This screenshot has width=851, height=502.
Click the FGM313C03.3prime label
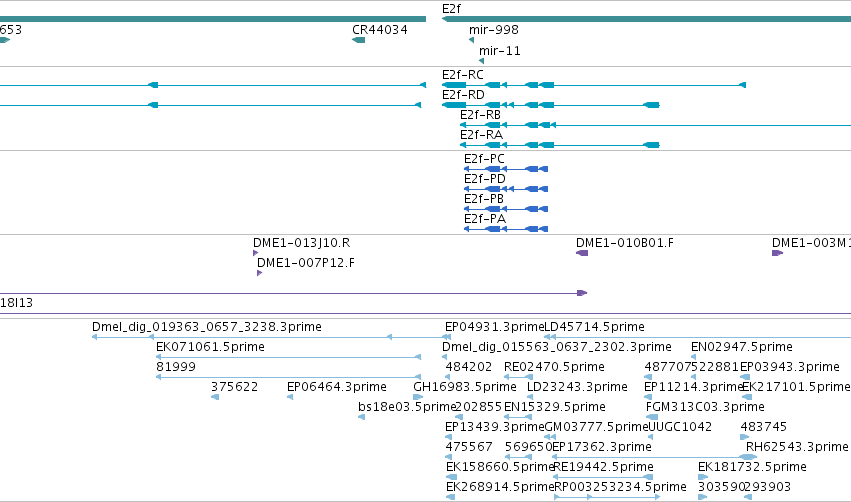(x=705, y=408)
